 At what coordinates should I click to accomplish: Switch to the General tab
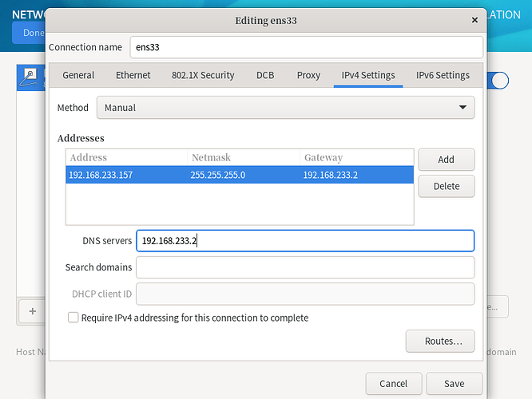78,75
